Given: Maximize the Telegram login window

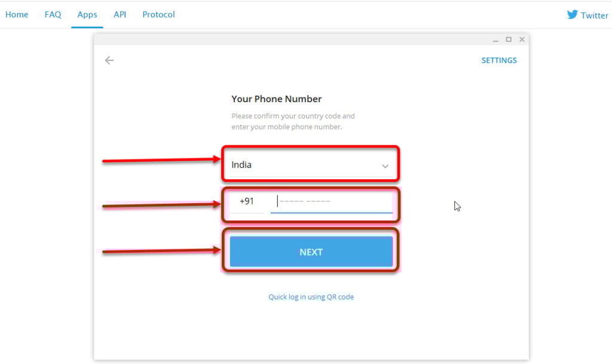Looking at the screenshot, I should tap(509, 39).
